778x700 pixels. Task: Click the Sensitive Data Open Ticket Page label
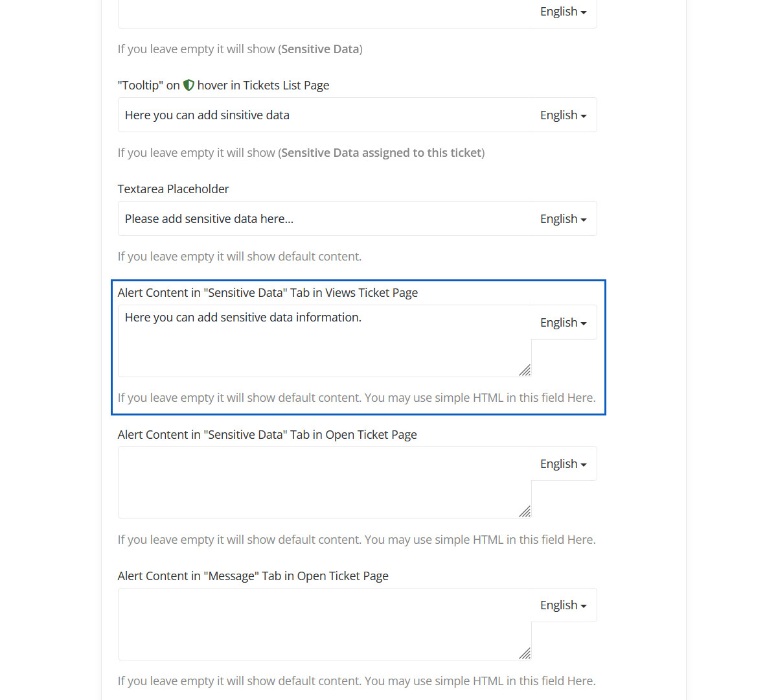pyautogui.click(x=267, y=435)
